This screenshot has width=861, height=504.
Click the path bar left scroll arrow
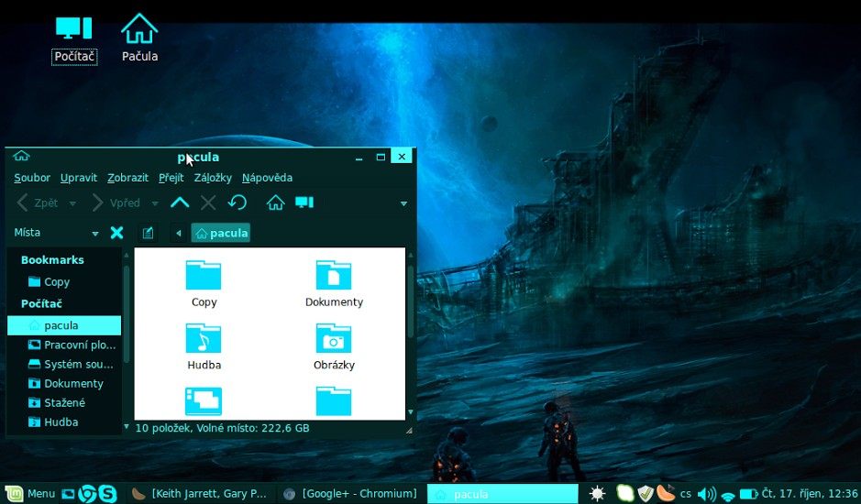(x=179, y=234)
